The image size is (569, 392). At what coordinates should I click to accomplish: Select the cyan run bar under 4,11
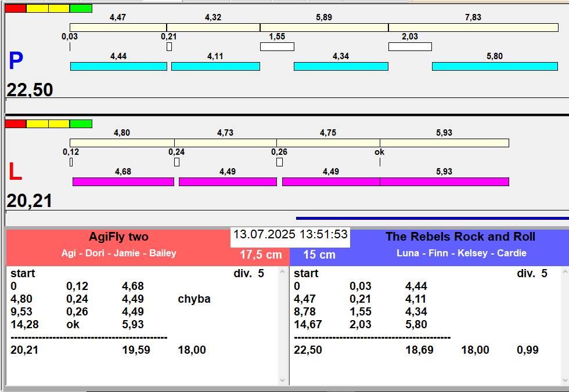[215, 66]
